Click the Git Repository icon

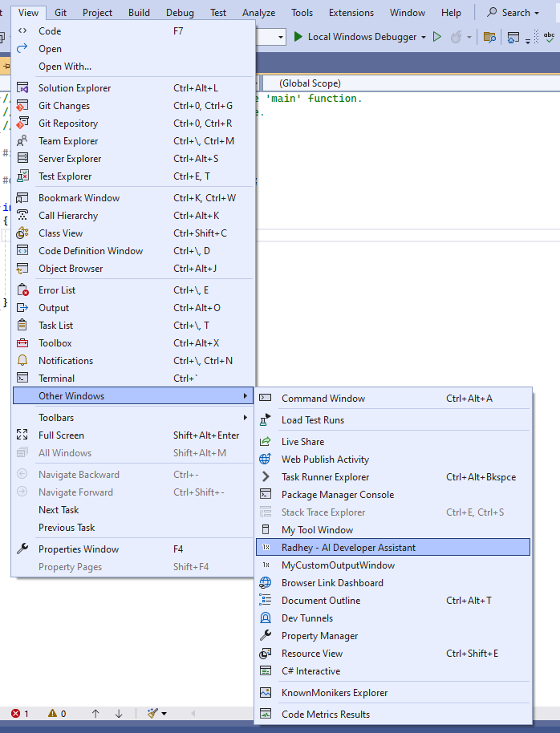tap(22, 124)
